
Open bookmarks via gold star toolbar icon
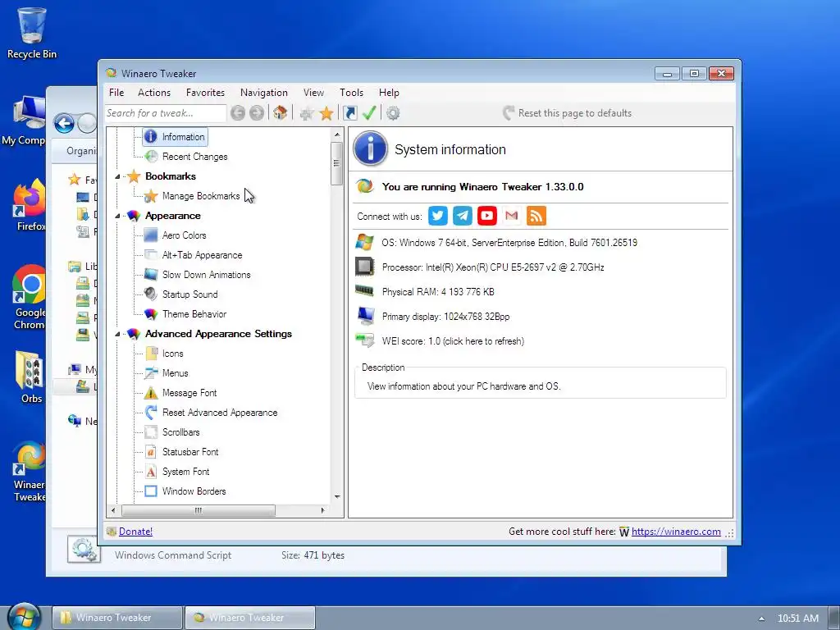326,113
